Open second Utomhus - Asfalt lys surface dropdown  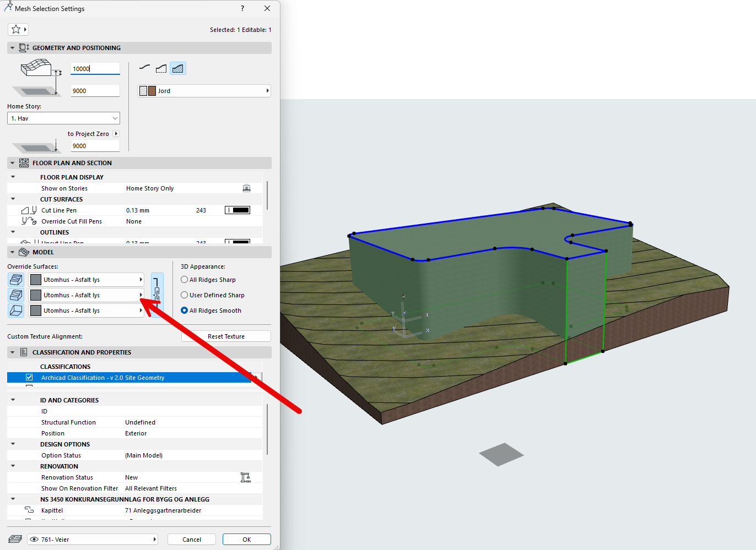(x=87, y=295)
